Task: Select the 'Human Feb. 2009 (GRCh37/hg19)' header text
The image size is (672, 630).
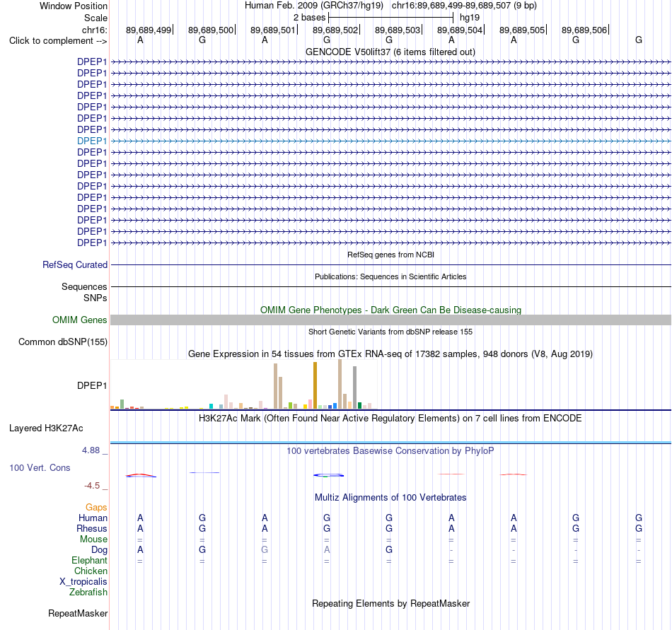Action: [313, 6]
